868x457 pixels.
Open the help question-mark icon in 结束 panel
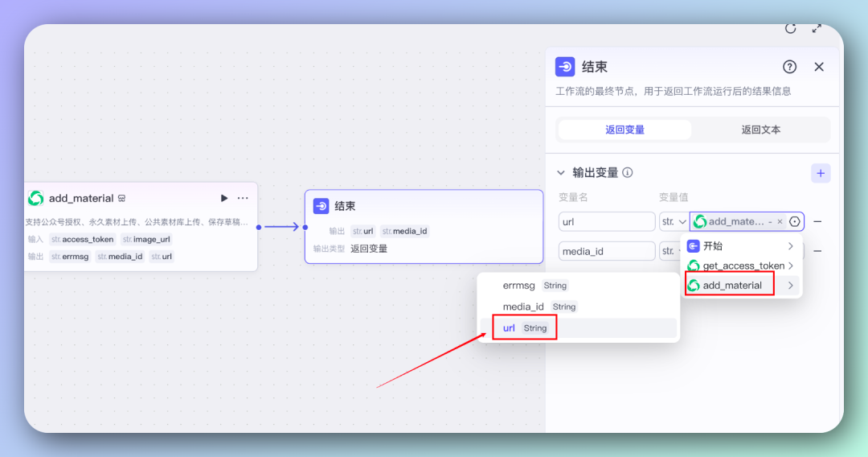coord(789,67)
